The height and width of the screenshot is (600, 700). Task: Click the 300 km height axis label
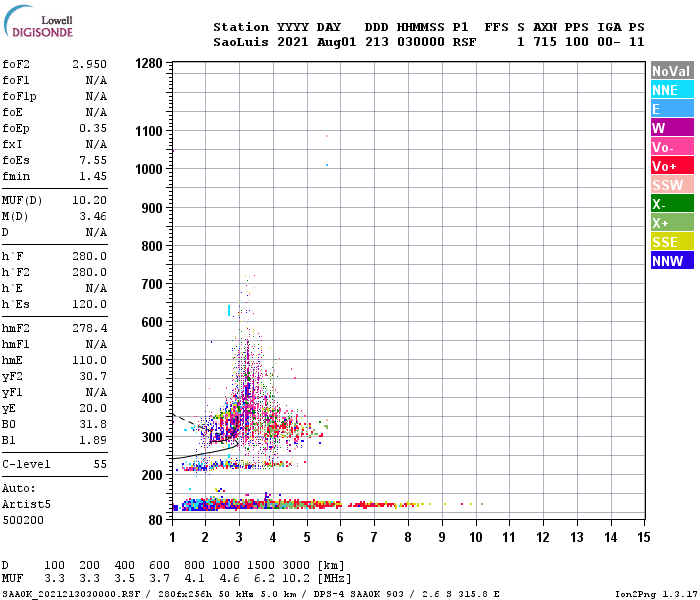152,437
